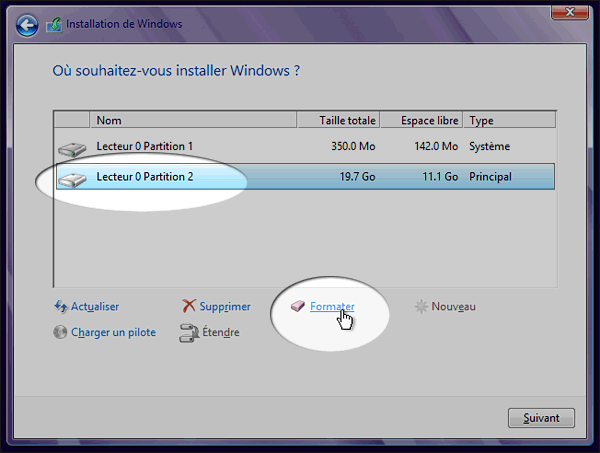
Task: Click the Étendre drives icon
Action: [x=189, y=332]
